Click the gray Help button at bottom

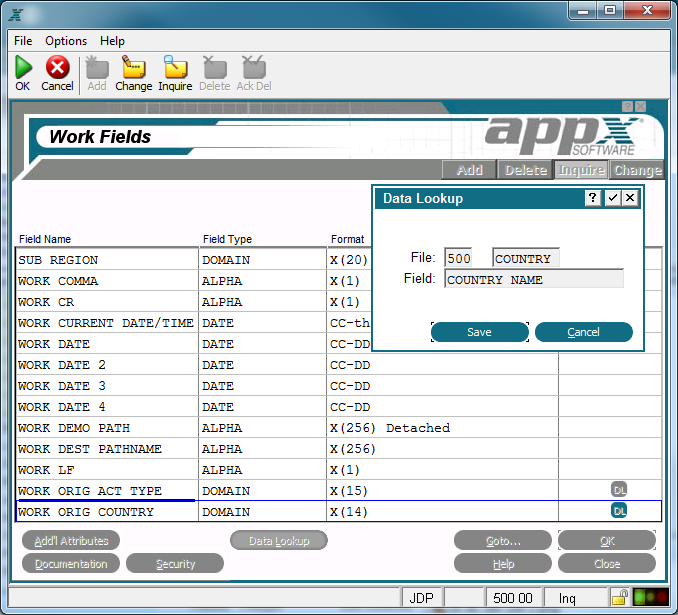click(503, 564)
